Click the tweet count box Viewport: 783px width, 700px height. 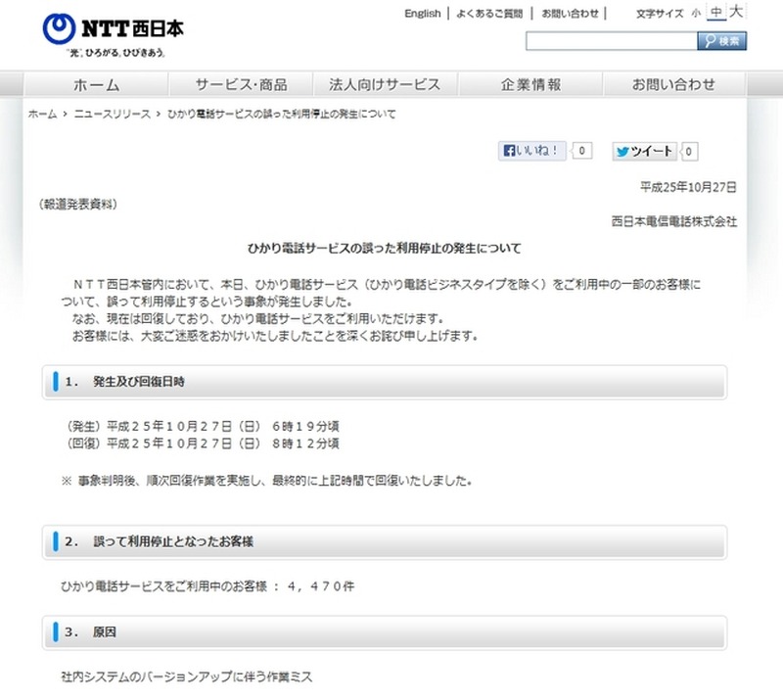[x=689, y=152]
